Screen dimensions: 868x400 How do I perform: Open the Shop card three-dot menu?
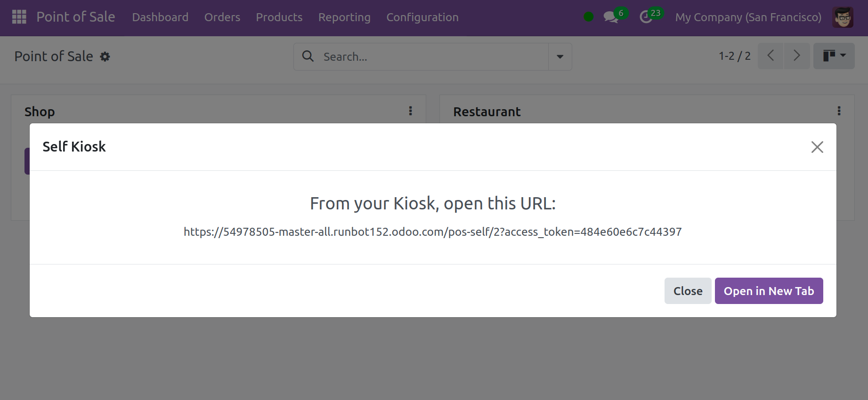411,111
